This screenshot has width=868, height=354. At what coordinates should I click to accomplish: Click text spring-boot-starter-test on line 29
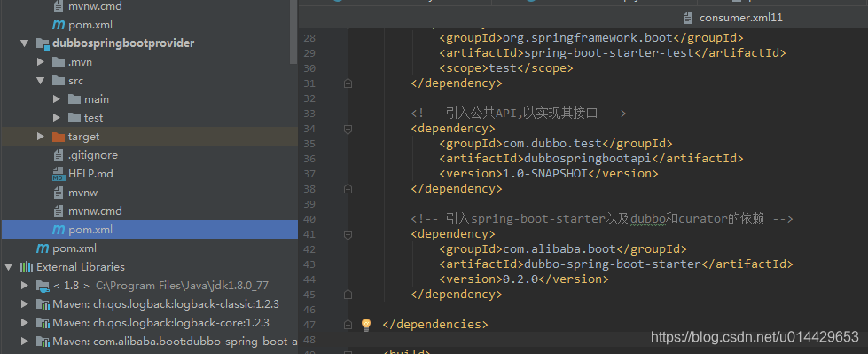[x=608, y=53]
